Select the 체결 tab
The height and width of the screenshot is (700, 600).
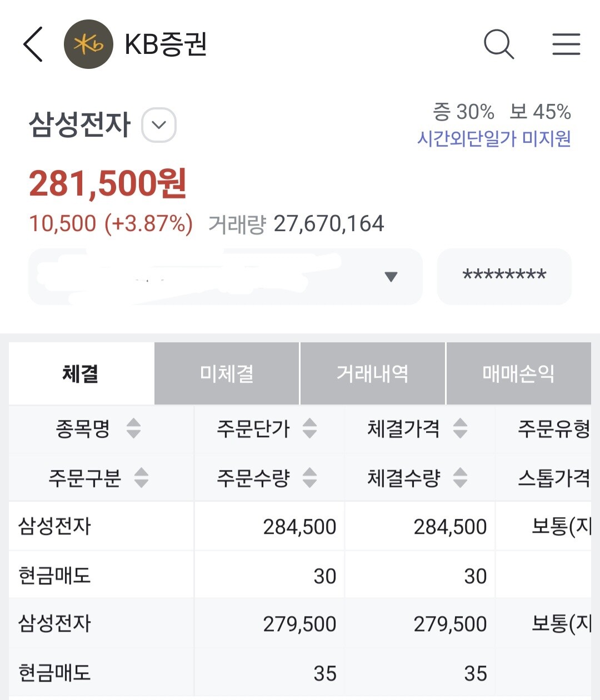pos(81,373)
